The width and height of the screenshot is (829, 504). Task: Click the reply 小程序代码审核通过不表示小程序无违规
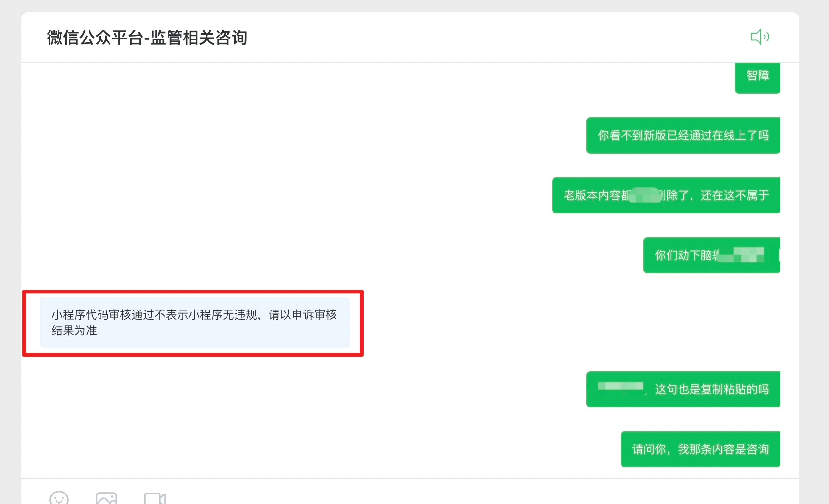tap(195, 322)
